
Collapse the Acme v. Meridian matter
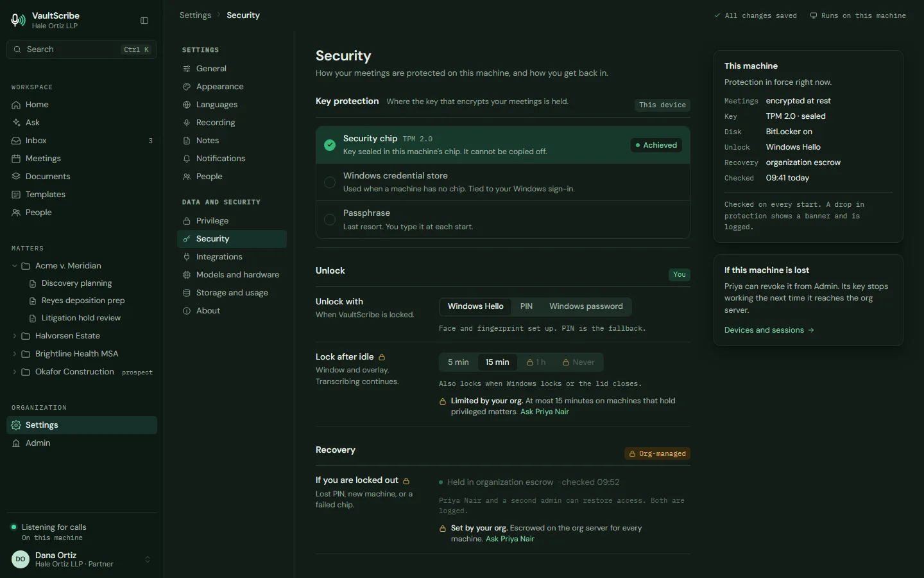pos(15,266)
